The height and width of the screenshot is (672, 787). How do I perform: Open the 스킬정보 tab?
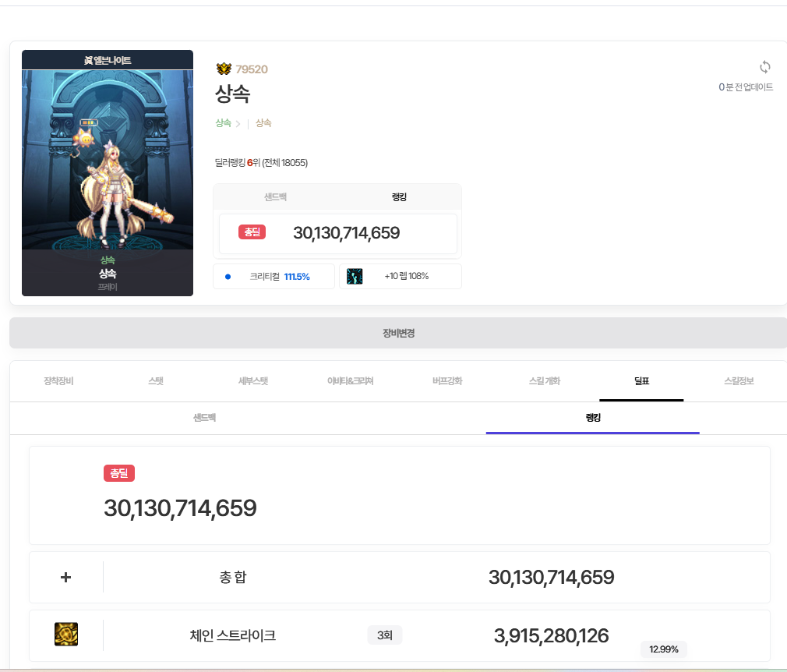pyautogui.click(x=739, y=381)
